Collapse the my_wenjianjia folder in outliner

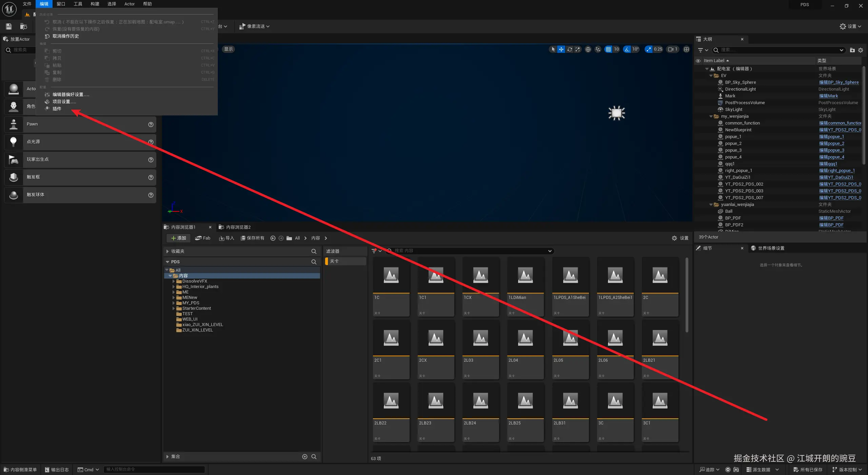click(x=711, y=116)
